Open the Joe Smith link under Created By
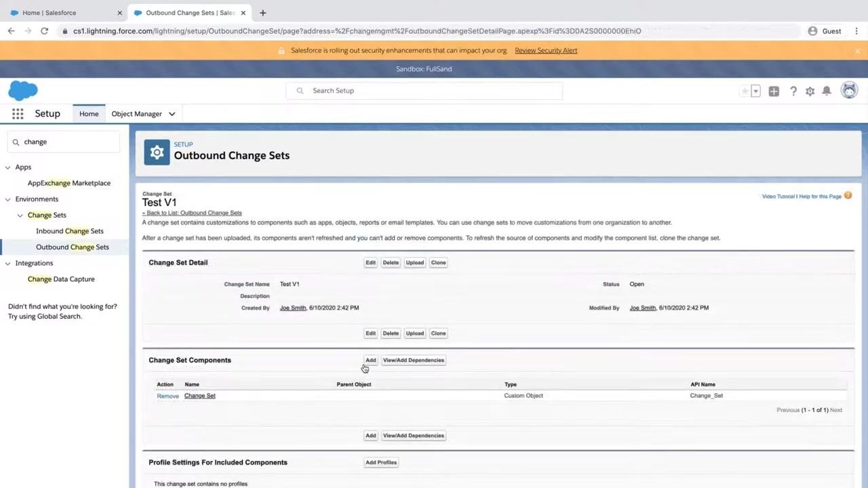This screenshot has width=868, height=488. coord(293,308)
